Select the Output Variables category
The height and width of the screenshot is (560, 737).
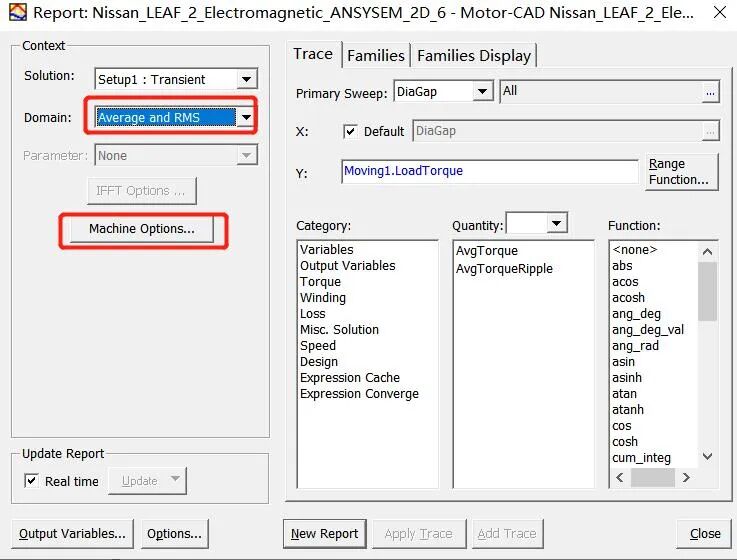[348, 266]
